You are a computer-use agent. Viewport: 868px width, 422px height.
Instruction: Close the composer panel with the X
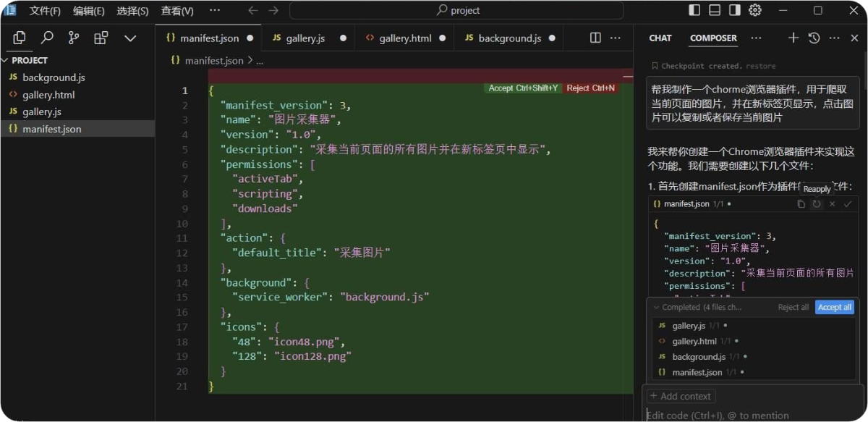[x=854, y=38]
